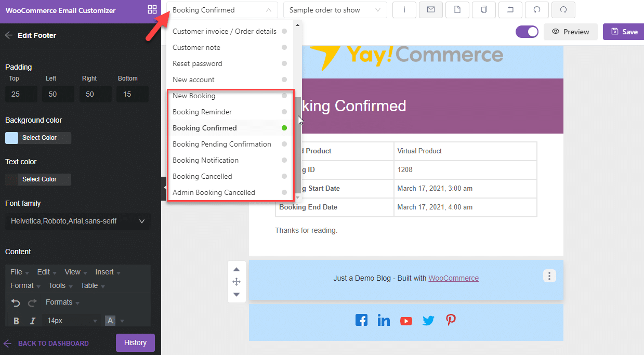644x355 pixels.
Task: Open the editor Insert menu
Action: (x=108, y=272)
